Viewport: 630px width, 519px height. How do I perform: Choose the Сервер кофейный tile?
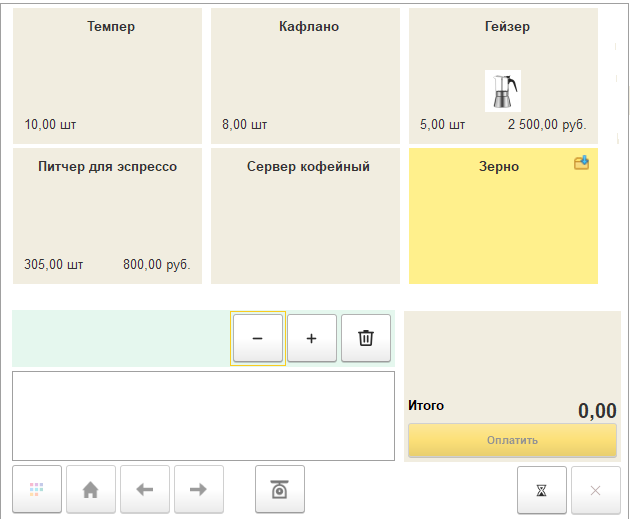(x=305, y=215)
